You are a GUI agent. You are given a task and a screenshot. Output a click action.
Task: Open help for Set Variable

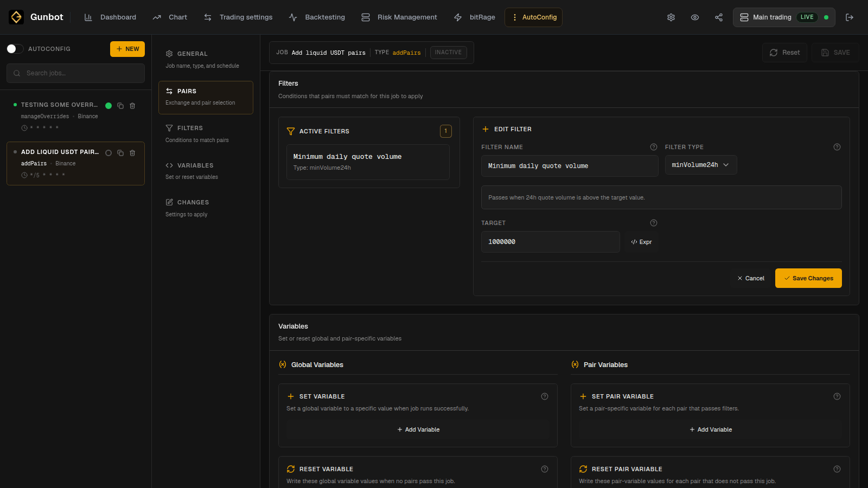[545, 396]
